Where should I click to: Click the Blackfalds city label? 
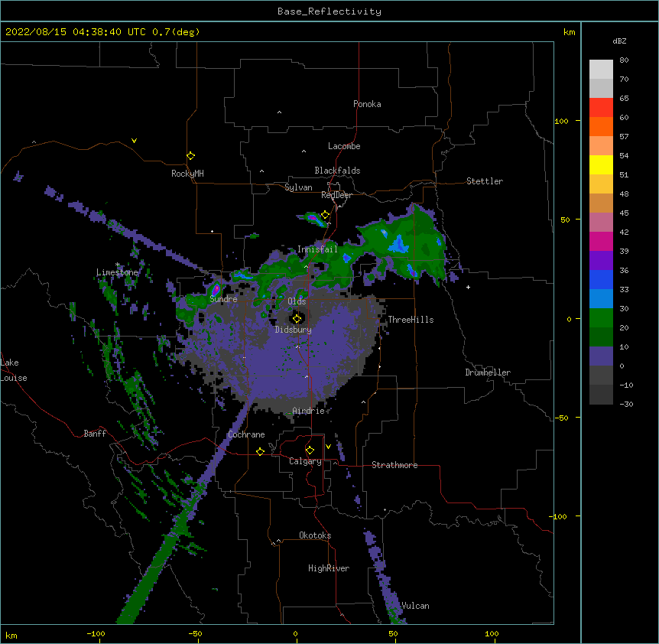[337, 171]
